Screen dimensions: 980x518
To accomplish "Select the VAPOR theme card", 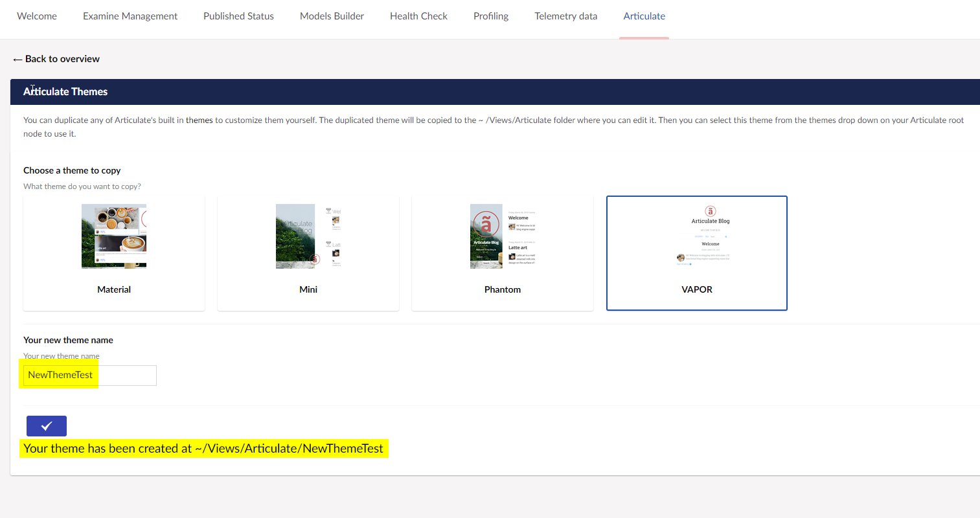I will tap(697, 253).
